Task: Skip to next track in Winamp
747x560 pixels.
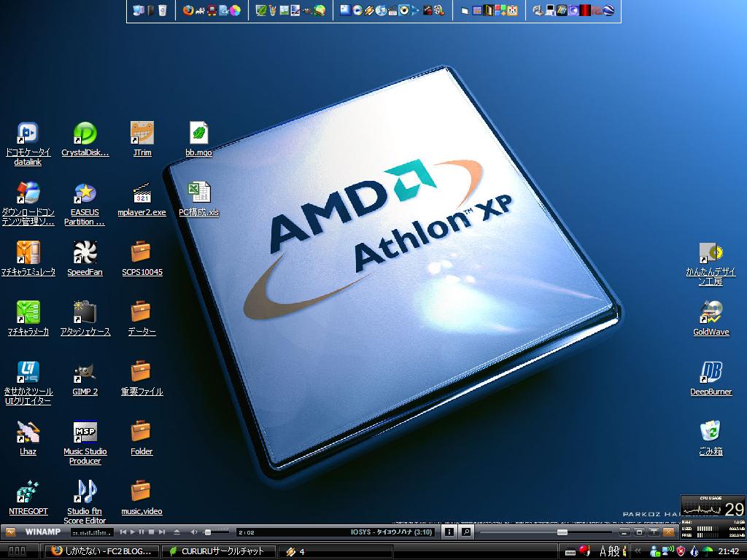Action: click(x=161, y=532)
